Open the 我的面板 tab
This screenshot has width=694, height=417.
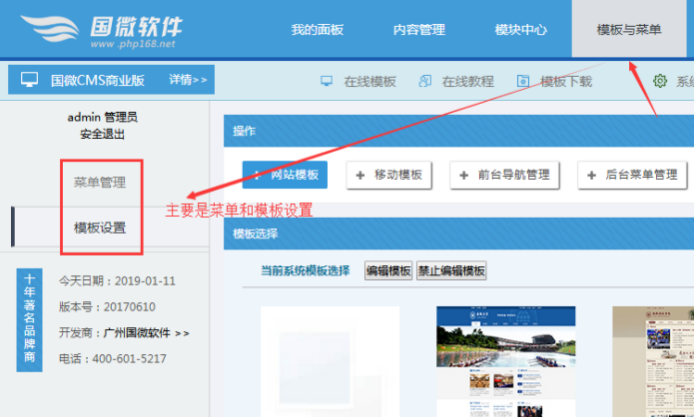tap(317, 30)
